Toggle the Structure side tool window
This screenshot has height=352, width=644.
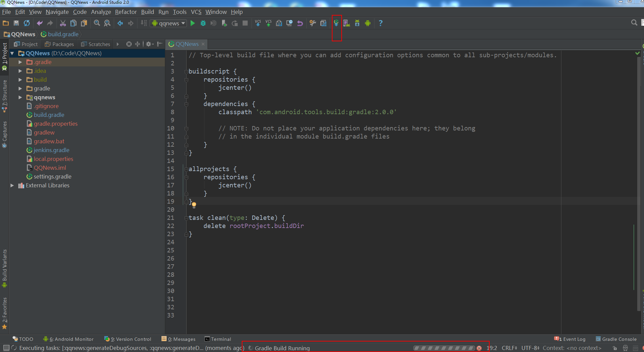click(4, 96)
